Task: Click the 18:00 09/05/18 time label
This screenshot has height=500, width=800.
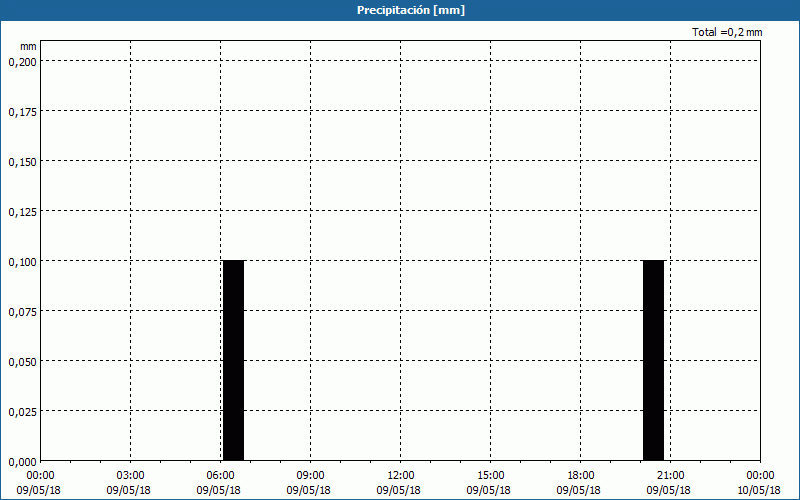Action: pos(579,483)
